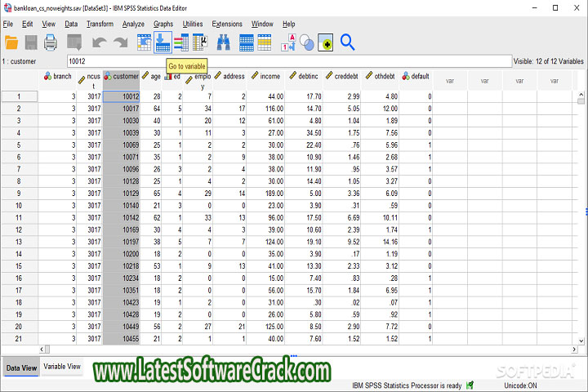Open the View menu

pyautogui.click(x=48, y=24)
